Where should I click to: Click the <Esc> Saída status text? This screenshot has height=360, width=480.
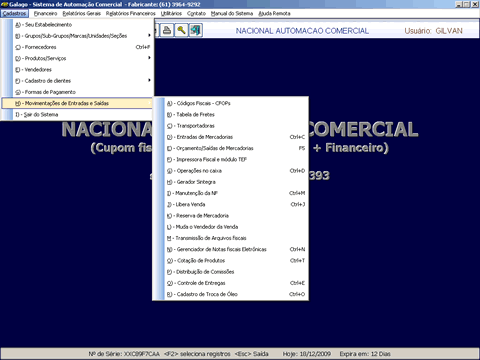click(x=252, y=354)
